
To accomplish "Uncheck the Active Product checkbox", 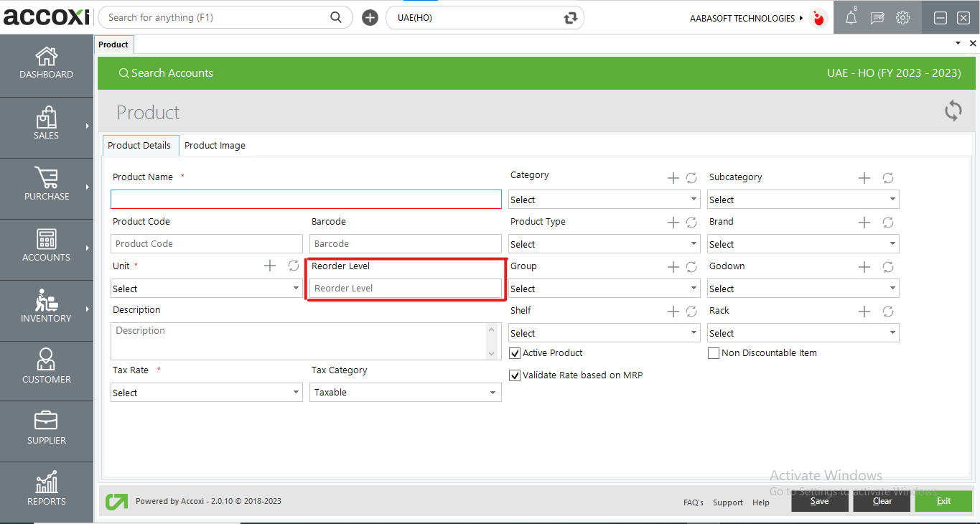I will tap(515, 353).
